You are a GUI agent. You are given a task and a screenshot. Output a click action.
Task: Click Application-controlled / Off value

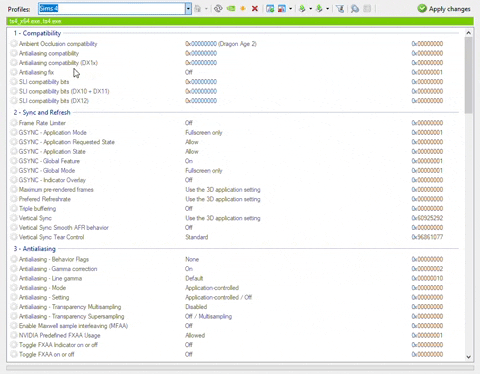(x=218, y=297)
